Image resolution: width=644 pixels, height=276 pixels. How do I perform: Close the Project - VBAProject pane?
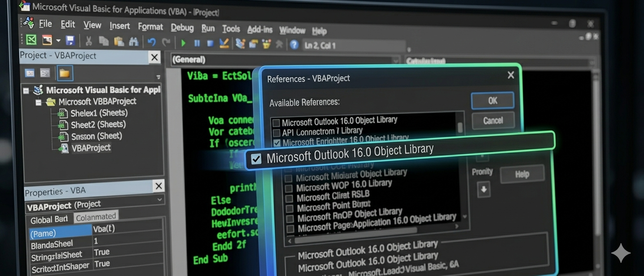click(154, 57)
